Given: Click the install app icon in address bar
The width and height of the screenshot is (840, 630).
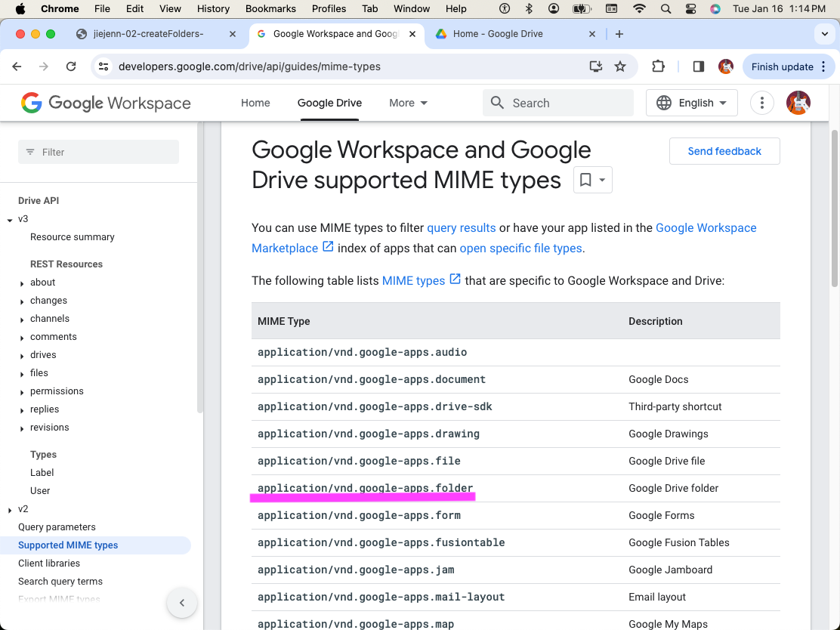Looking at the screenshot, I should [596, 66].
